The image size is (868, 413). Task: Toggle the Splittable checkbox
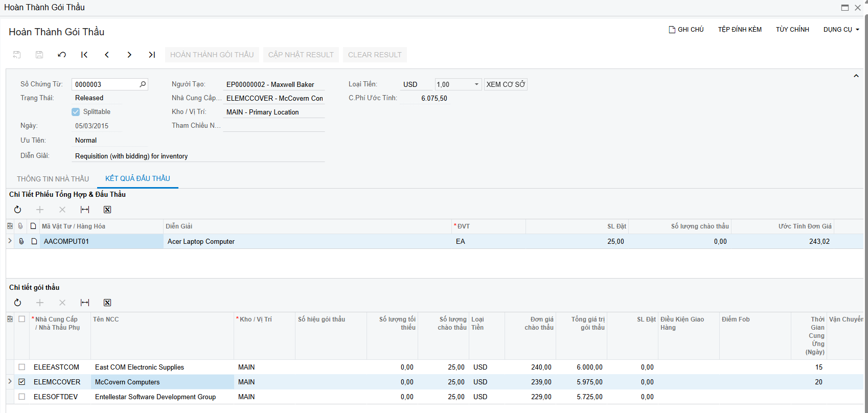pyautogui.click(x=76, y=112)
